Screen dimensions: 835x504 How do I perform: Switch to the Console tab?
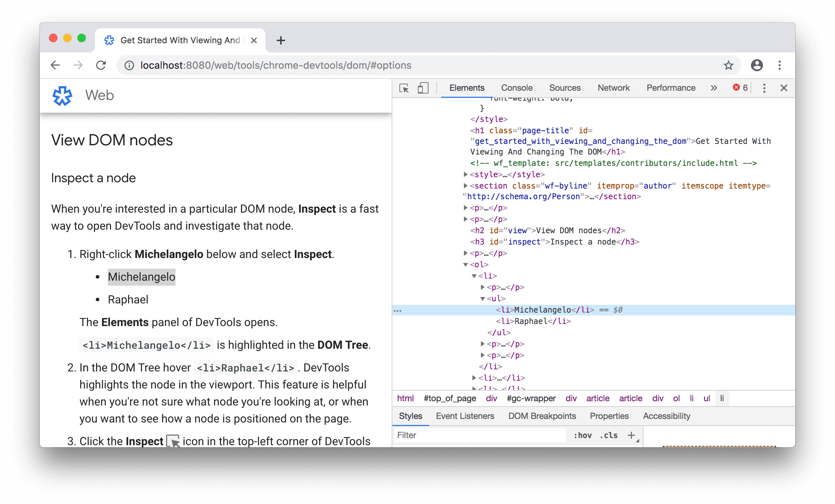coord(515,87)
